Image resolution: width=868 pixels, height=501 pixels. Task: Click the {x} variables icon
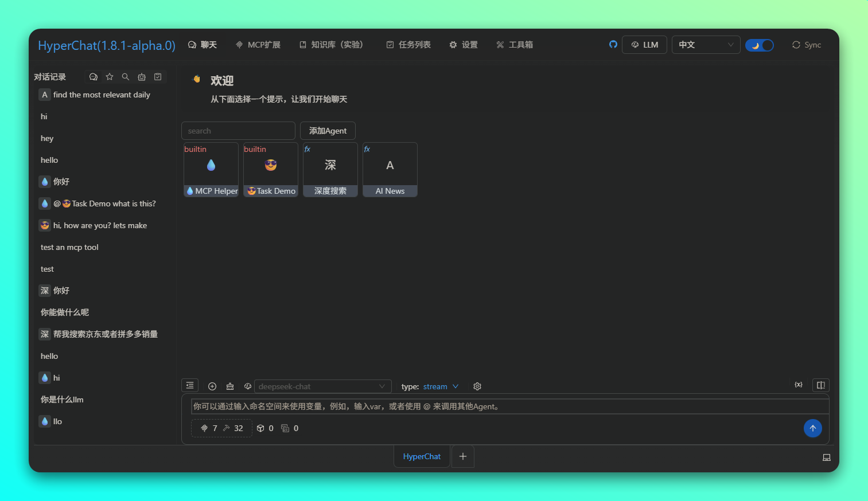tap(799, 385)
